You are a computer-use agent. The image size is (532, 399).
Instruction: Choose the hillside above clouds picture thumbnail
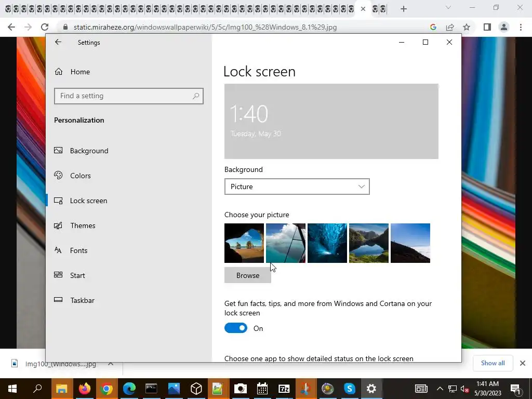point(410,243)
